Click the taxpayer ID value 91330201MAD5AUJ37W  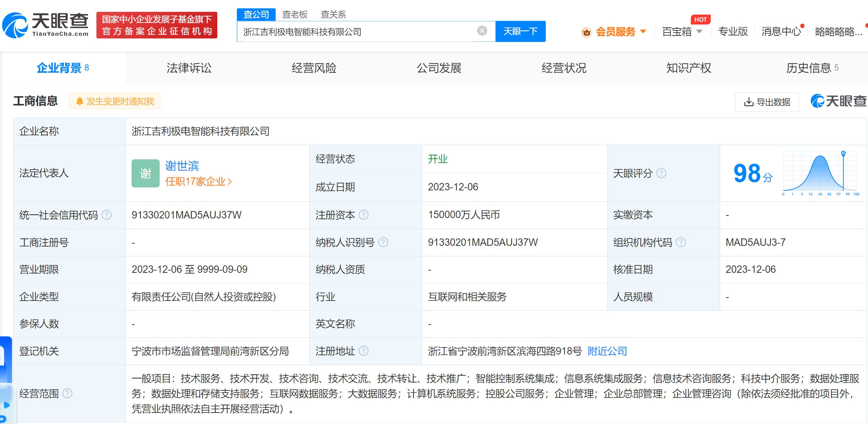click(483, 242)
